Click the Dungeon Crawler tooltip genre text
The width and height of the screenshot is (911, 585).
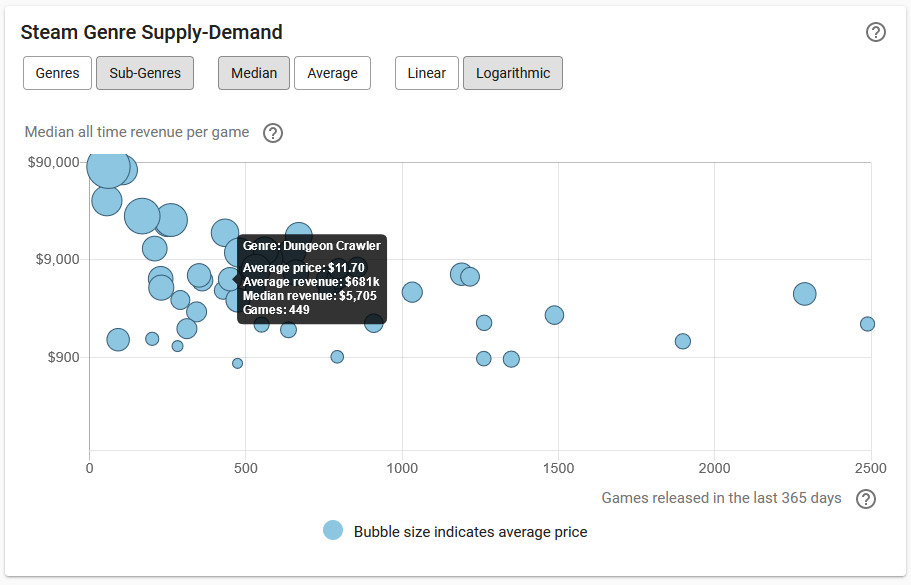coord(311,246)
